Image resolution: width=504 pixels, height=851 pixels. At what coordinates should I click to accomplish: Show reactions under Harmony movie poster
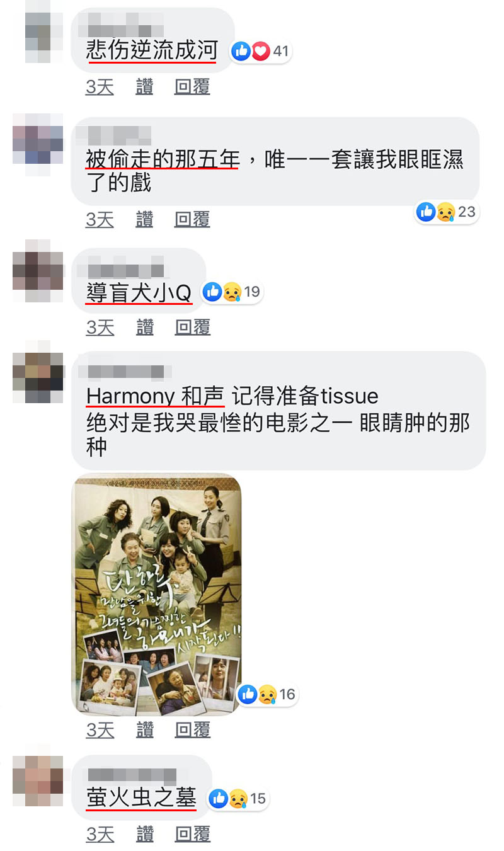point(267,694)
